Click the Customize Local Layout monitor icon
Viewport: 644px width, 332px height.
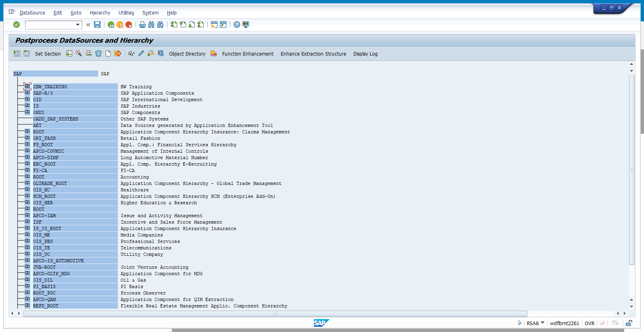click(246, 25)
